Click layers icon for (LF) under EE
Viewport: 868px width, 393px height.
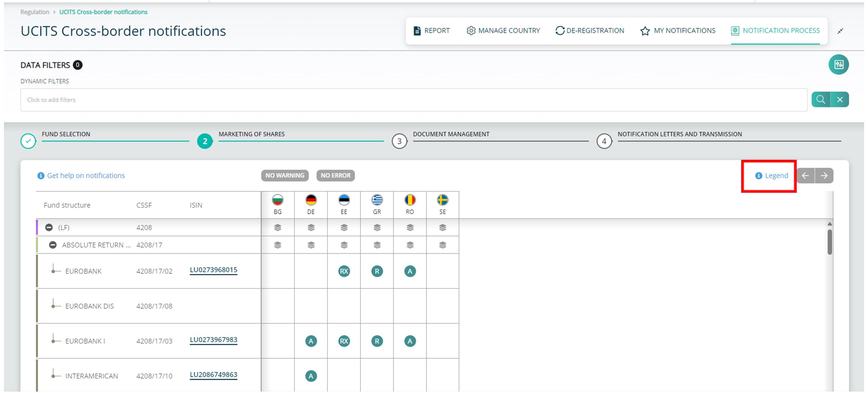click(344, 227)
